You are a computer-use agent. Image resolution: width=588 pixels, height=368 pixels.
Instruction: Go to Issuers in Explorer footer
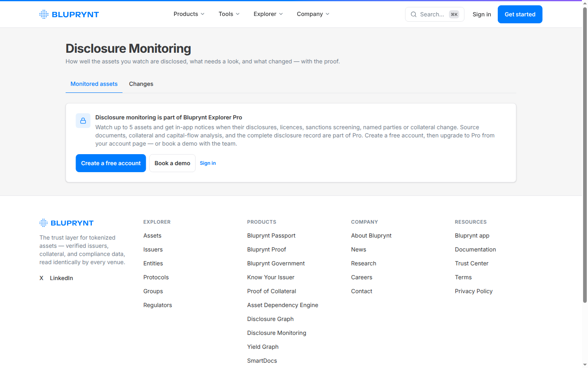click(153, 249)
